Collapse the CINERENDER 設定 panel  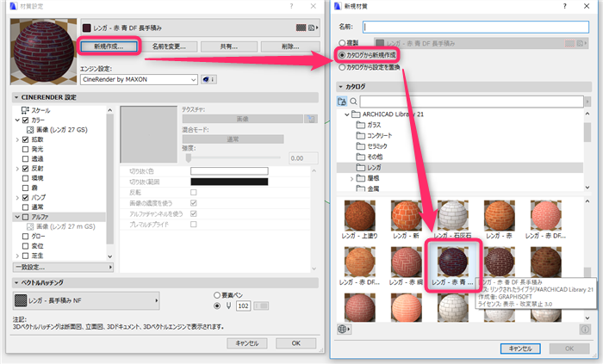click(x=16, y=97)
